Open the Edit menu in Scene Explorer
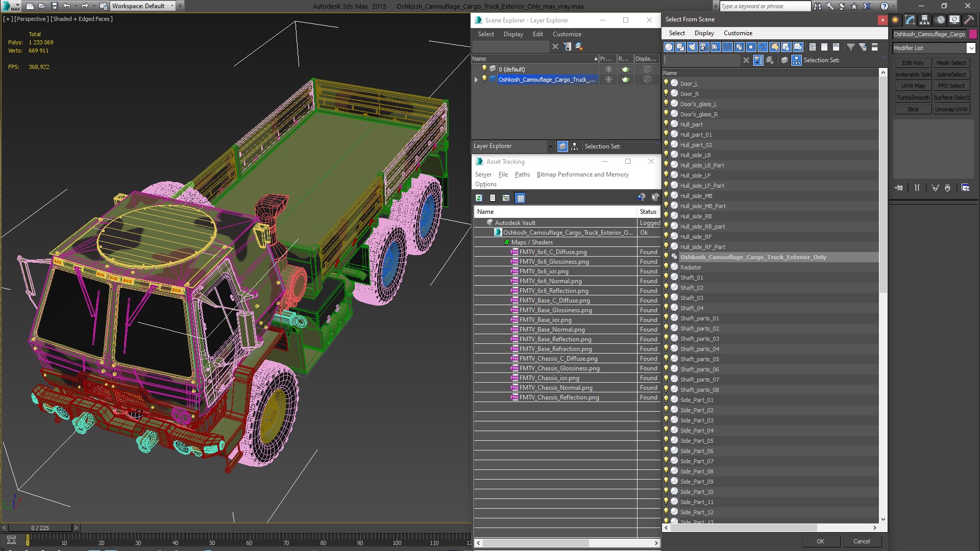This screenshot has width=980, height=551. 538,34
